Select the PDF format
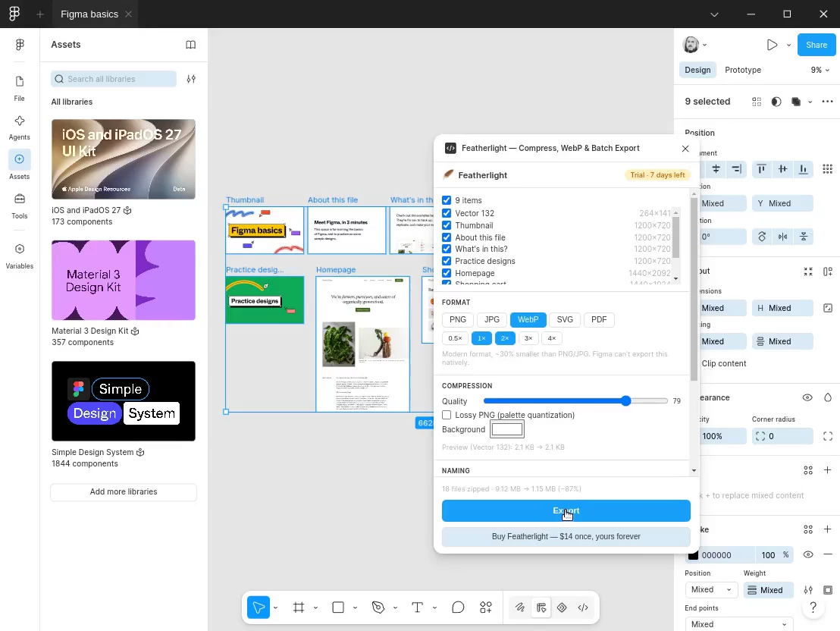 [x=599, y=319]
